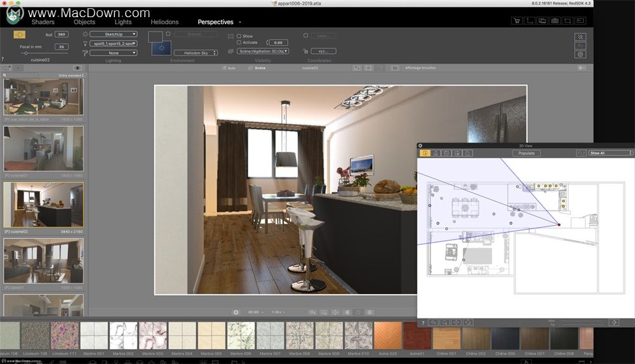Toggle the Show visibility checkbox

point(239,36)
